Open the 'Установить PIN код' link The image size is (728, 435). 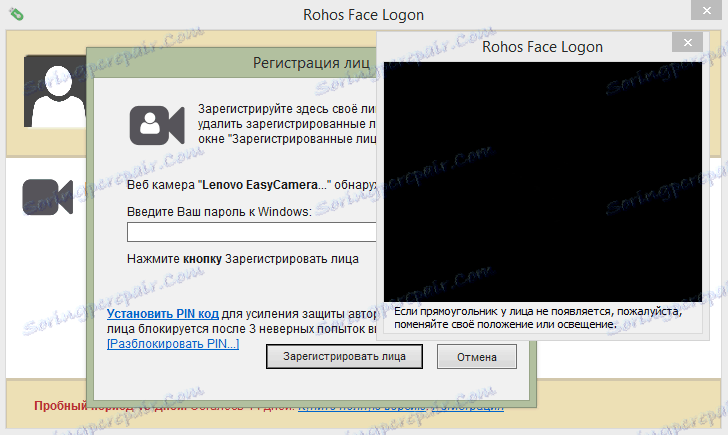tap(162, 314)
